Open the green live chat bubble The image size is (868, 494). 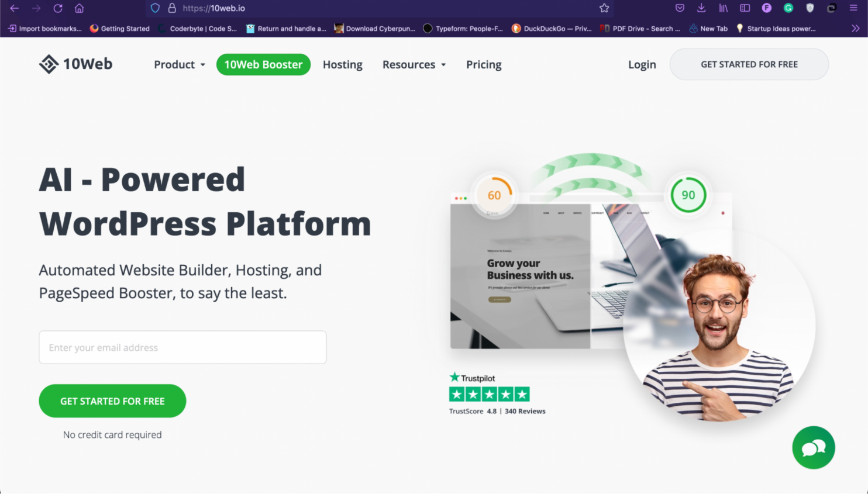[x=813, y=448]
